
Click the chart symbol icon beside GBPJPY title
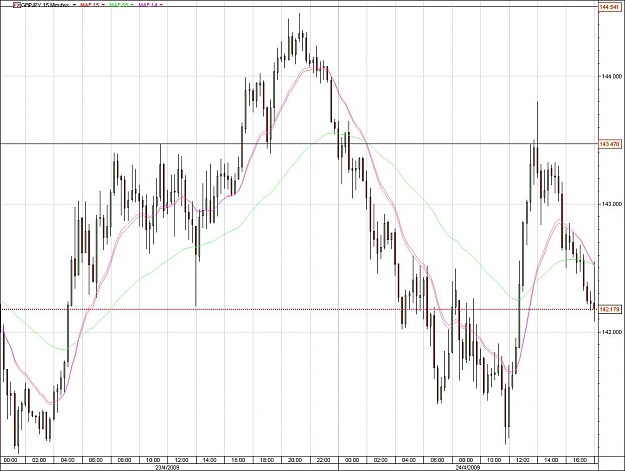(17, 5)
